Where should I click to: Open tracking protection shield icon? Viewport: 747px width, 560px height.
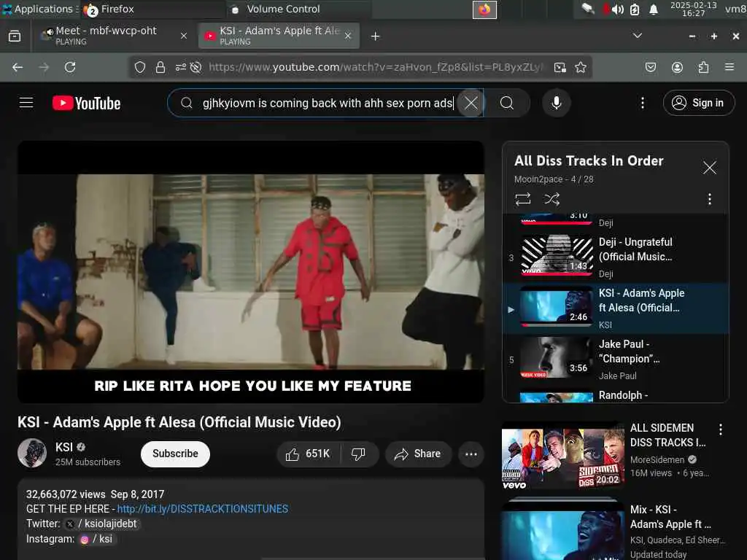click(x=139, y=67)
